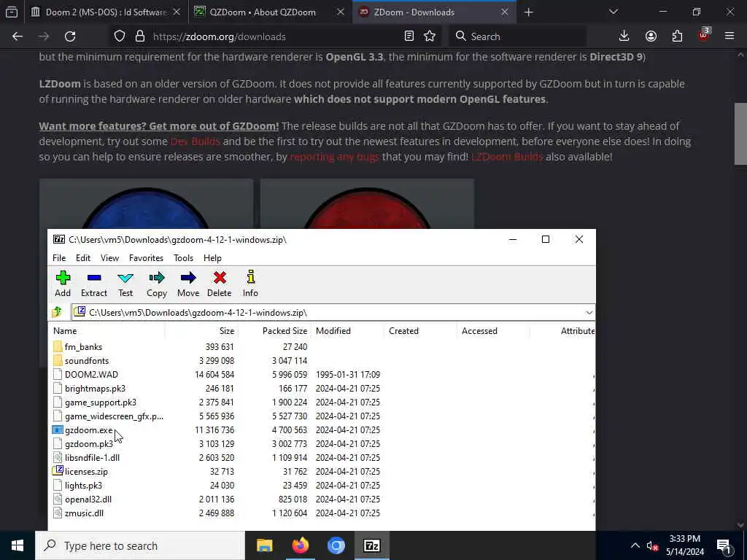747x560 pixels.
Task: Open the LZDoom Builds link
Action: click(x=507, y=157)
